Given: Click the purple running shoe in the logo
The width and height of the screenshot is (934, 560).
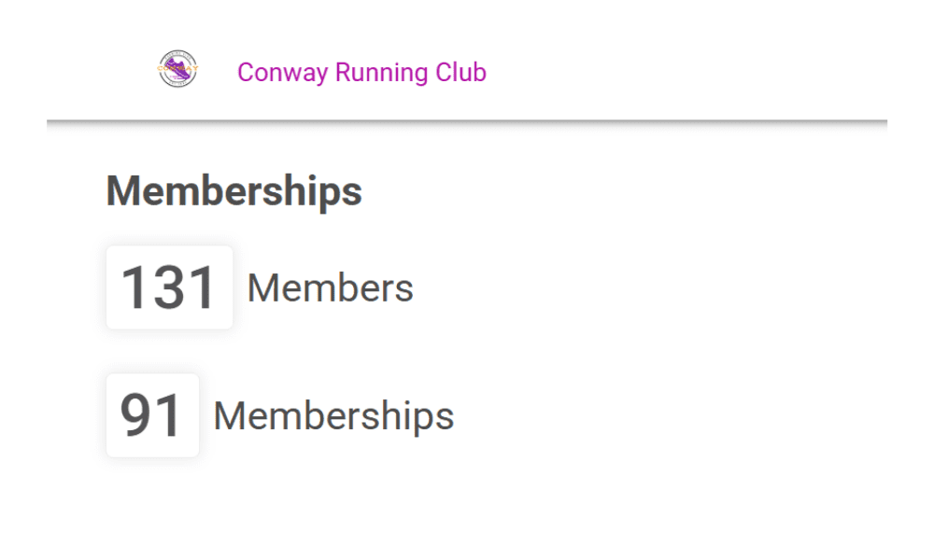Looking at the screenshot, I should pos(178,69).
